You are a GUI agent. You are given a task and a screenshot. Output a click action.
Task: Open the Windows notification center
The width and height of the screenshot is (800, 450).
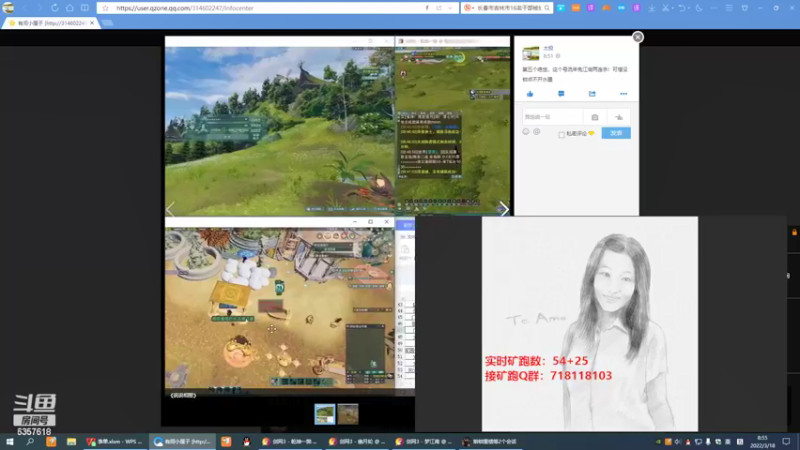[786, 442]
